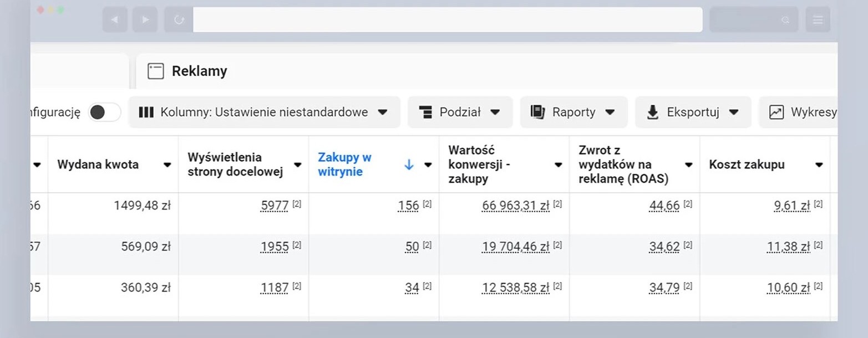Click the sort descending arrow in Zakupy w witrynie
The height and width of the screenshot is (338, 868).
[x=409, y=165]
